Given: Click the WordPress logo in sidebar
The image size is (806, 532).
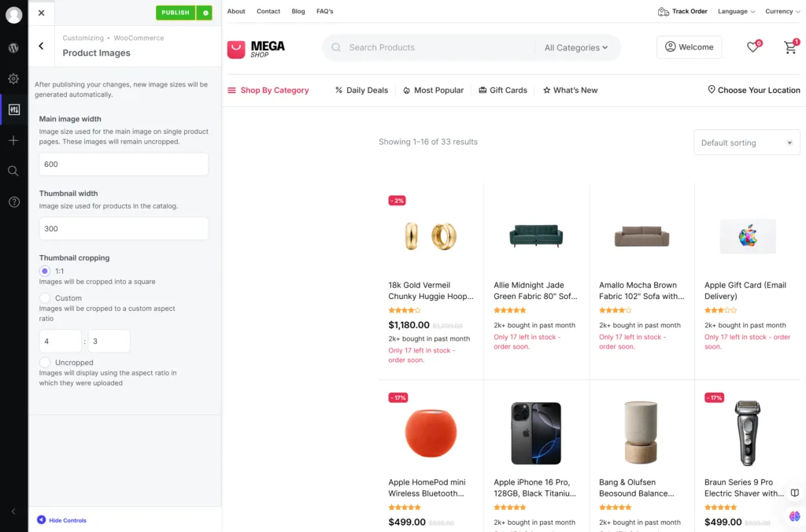Looking at the screenshot, I should coord(14,48).
